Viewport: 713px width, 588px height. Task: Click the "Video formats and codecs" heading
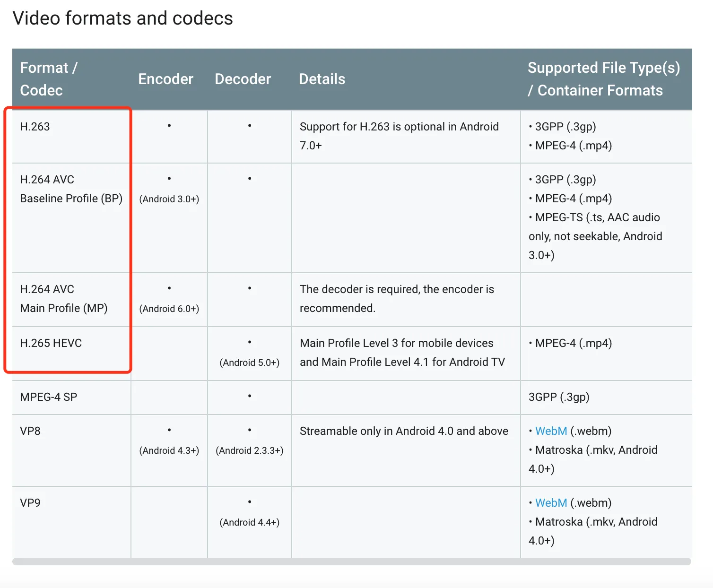click(123, 18)
